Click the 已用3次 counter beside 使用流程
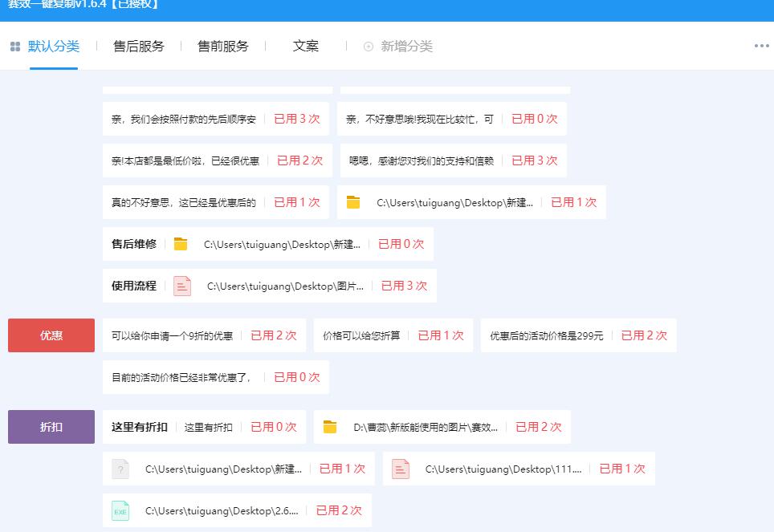This screenshot has width=774, height=532. pyautogui.click(x=404, y=286)
